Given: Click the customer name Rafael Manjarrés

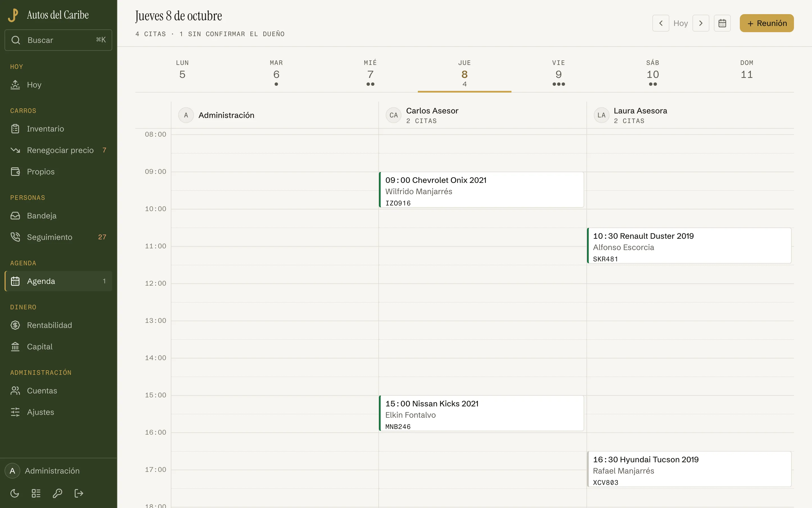Looking at the screenshot, I should [623, 471].
